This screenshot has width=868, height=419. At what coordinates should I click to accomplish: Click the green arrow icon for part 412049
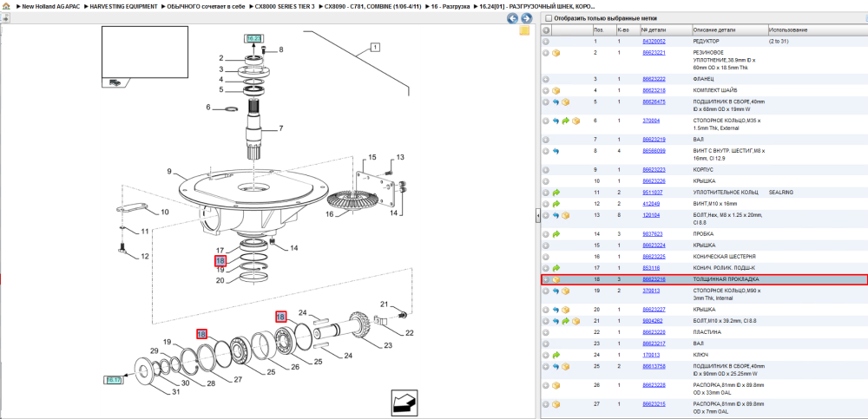556,204
